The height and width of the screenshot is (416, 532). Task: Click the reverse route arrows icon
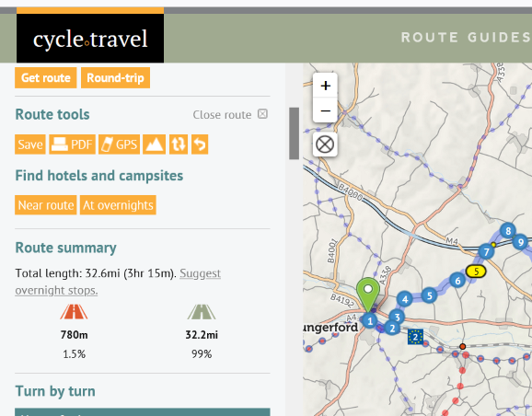pos(179,144)
